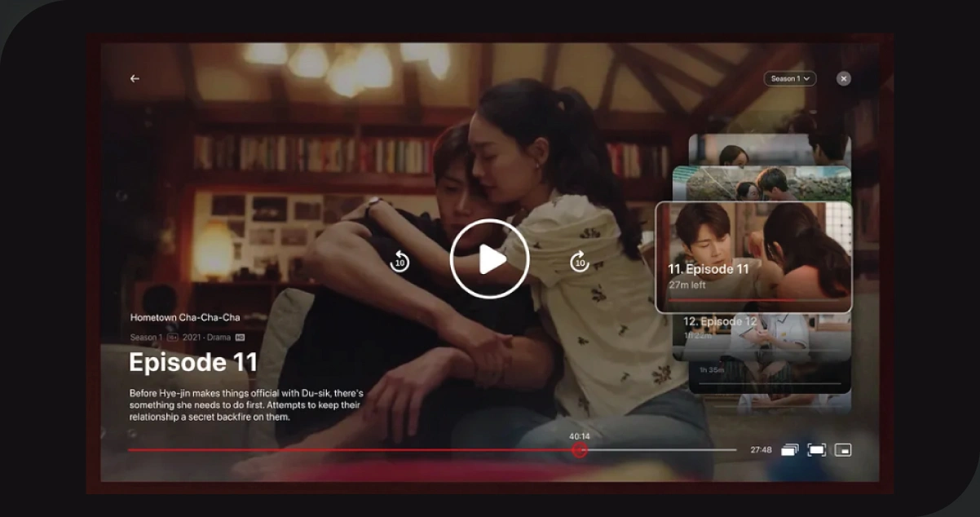Viewport: 980px width, 517px height.
Task: Dismiss the episode panel with the X button
Action: pyautogui.click(x=842, y=78)
